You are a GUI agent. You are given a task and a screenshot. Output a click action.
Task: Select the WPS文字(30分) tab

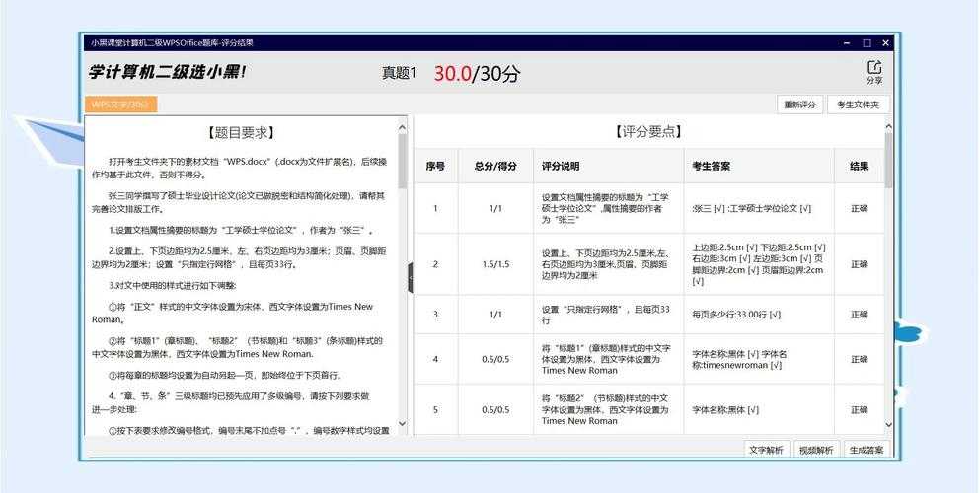[x=120, y=105]
